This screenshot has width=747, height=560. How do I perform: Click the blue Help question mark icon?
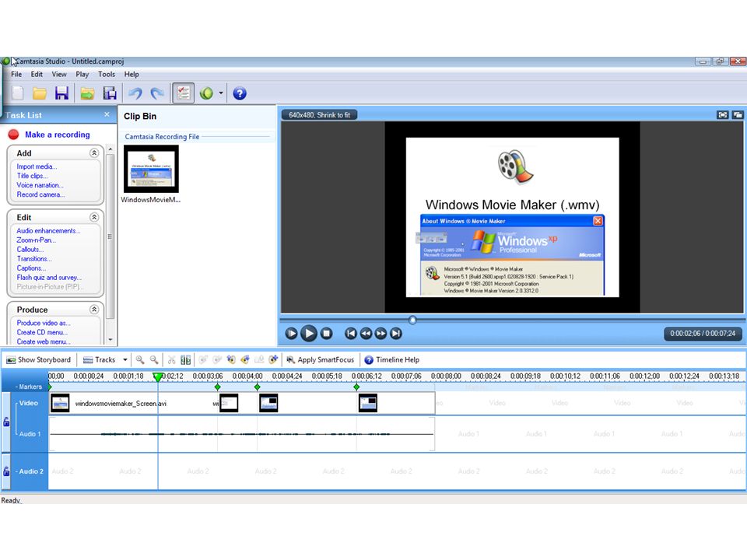pos(240,93)
